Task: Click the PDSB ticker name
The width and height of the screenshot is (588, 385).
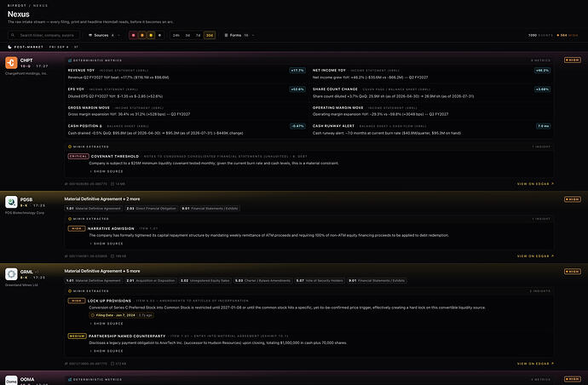Action: [x=26, y=200]
